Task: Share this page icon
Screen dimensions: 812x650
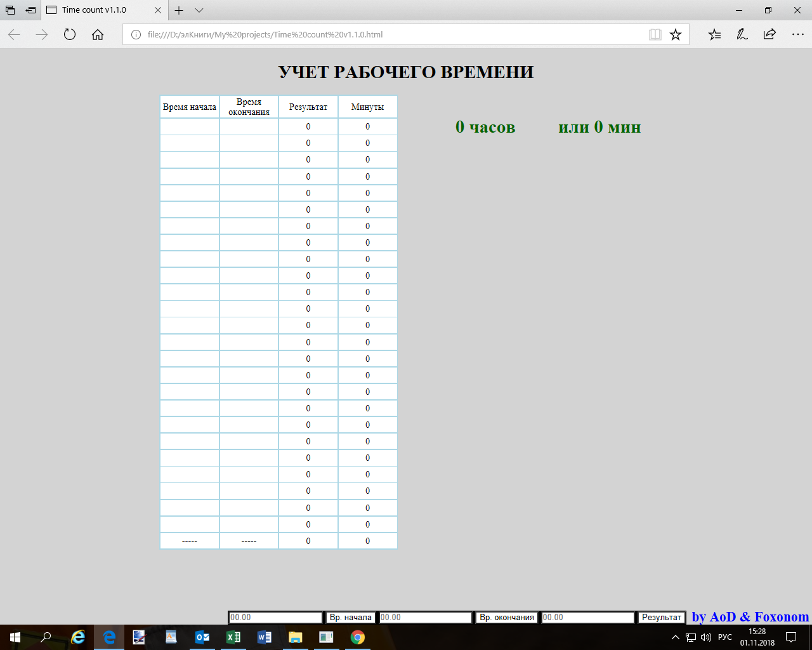Action: (769, 35)
